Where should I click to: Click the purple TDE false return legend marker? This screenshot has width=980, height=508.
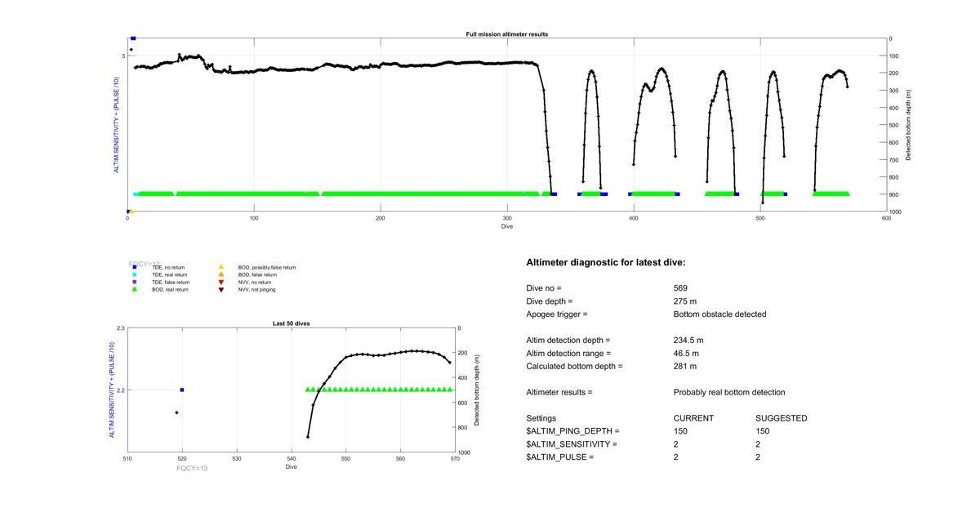pos(135,282)
